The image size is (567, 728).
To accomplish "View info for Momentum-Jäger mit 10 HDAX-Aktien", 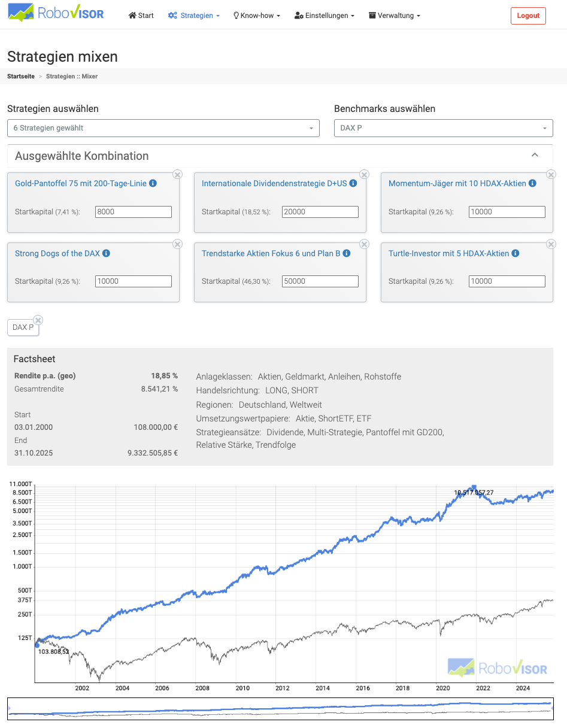I will [x=532, y=183].
